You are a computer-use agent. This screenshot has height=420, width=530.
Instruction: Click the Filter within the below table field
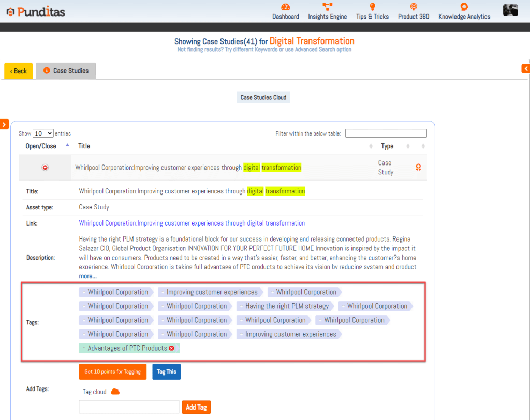click(x=386, y=133)
